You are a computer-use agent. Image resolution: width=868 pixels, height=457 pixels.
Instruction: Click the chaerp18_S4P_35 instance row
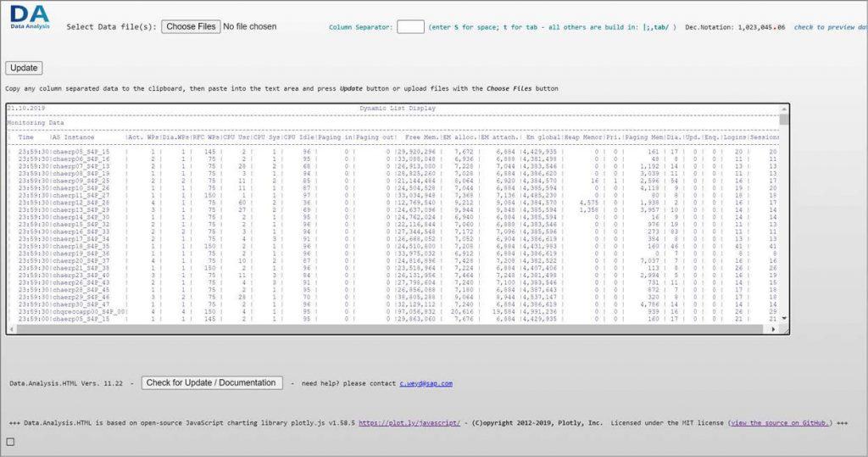392,246
